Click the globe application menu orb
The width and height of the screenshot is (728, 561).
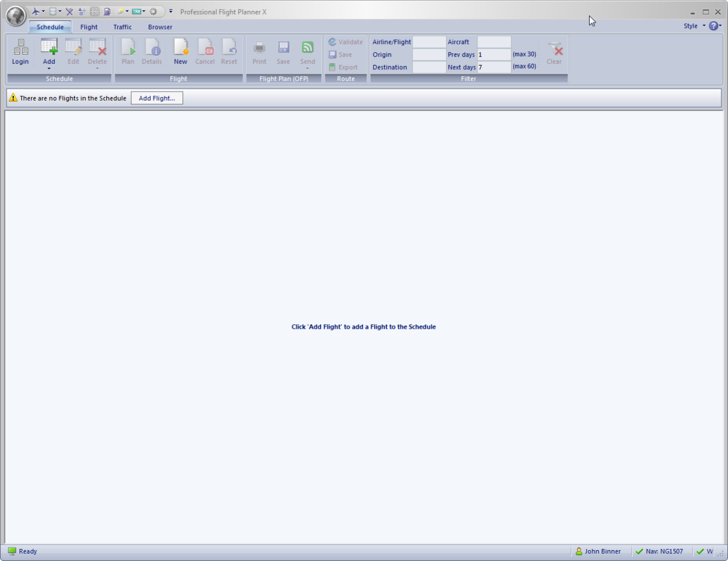point(16,16)
